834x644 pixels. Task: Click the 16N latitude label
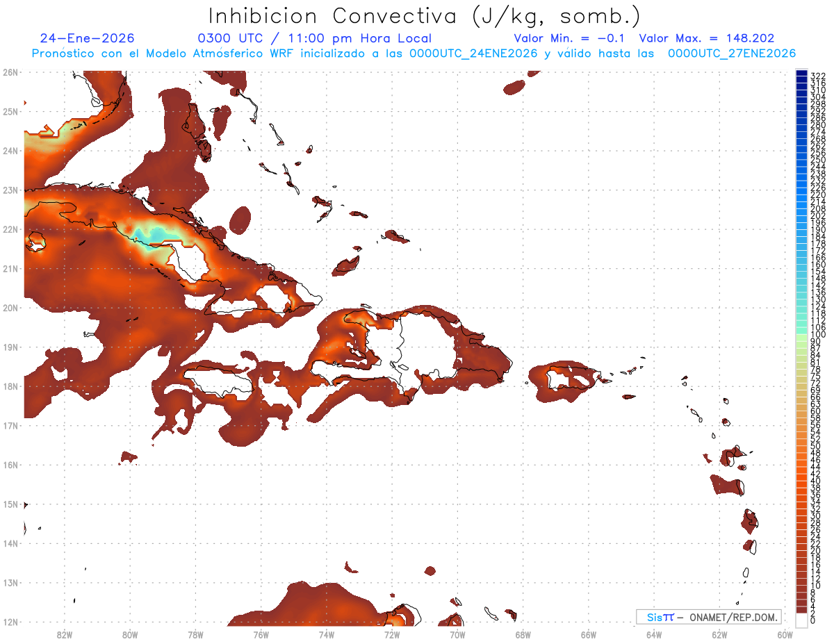(x=10, y=465)
